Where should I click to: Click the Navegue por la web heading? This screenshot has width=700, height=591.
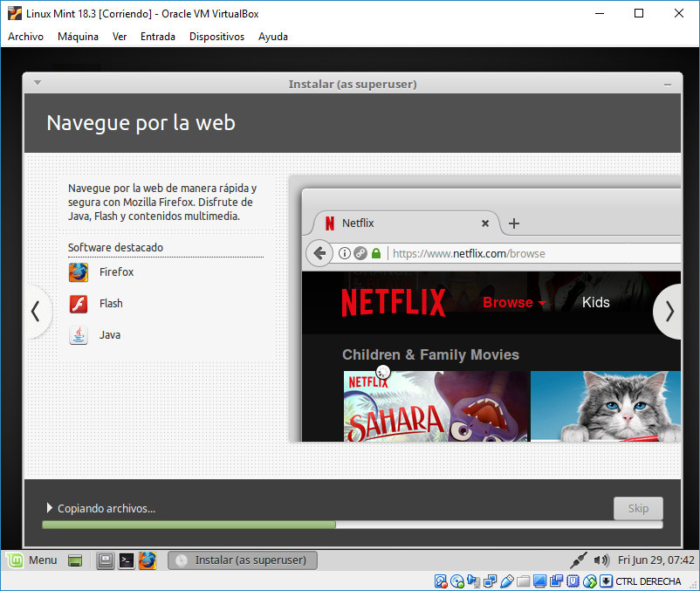tap(141, 123)
